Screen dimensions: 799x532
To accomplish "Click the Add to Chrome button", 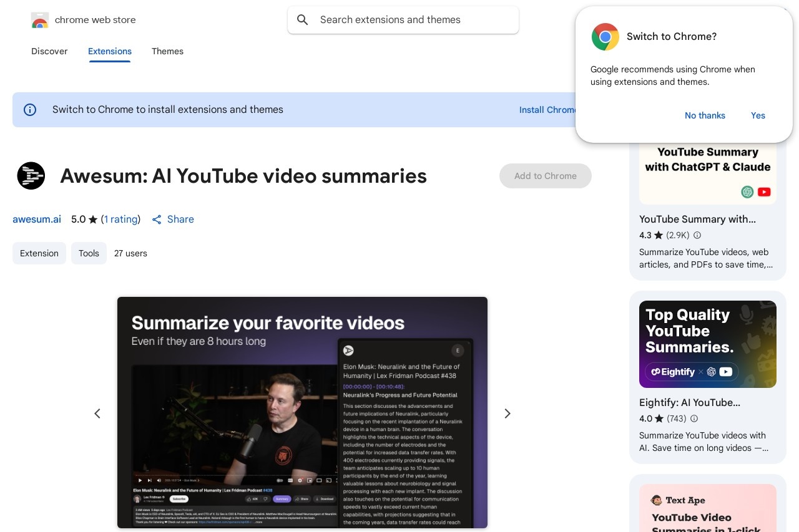I will pyautogui.click(x=546, y=176).
